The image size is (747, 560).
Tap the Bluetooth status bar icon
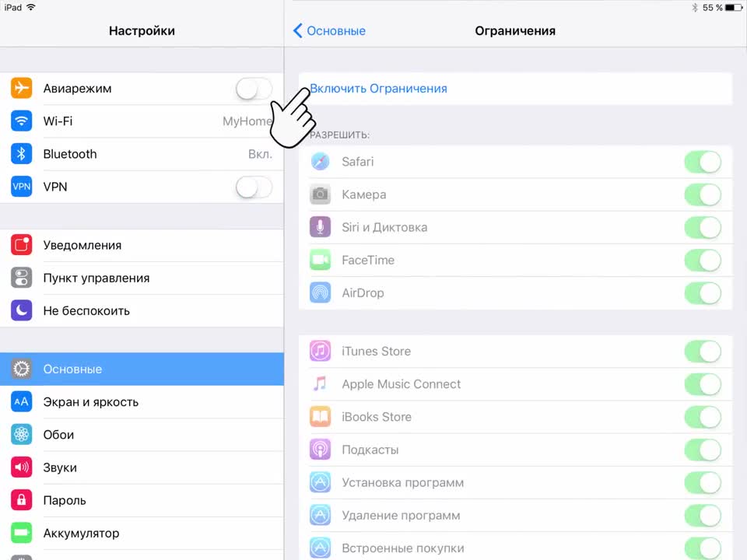(x=695, y=8)
